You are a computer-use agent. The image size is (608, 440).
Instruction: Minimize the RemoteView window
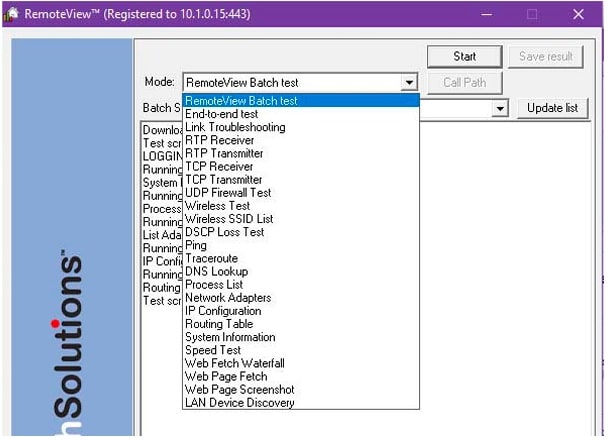pos(487,14)
